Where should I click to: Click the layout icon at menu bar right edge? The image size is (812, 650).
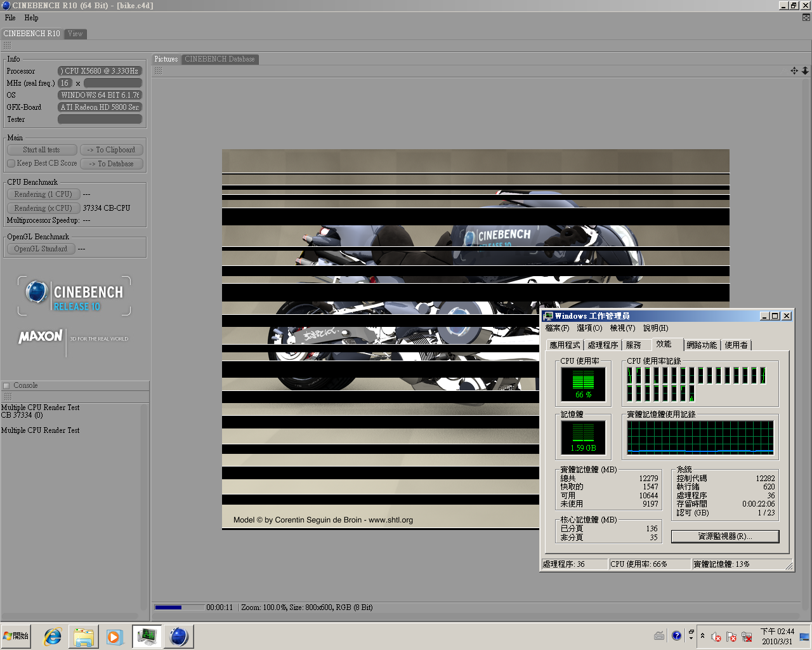point(806,18)
